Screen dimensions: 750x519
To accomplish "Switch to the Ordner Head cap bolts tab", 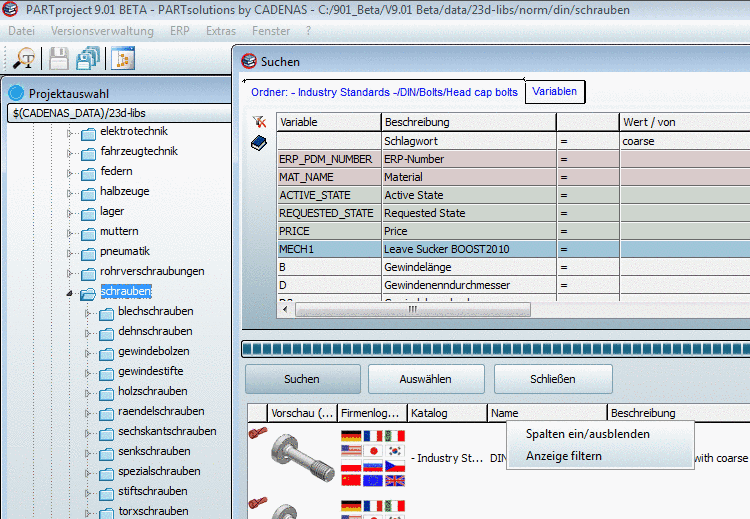I will pyautogui.click(x=384, y=92).
